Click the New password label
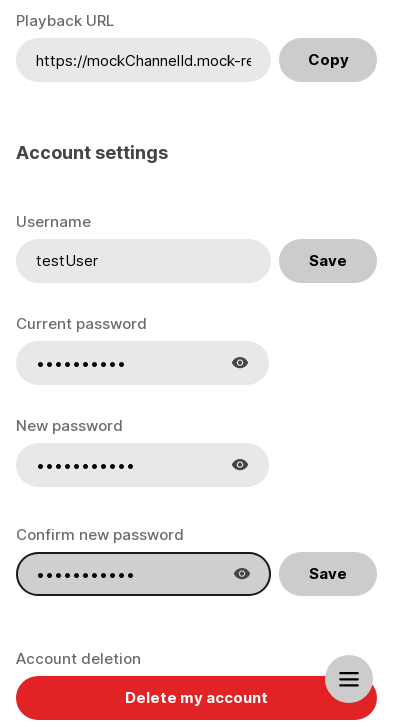Screen dimensions: 393x727 (69, 426)
